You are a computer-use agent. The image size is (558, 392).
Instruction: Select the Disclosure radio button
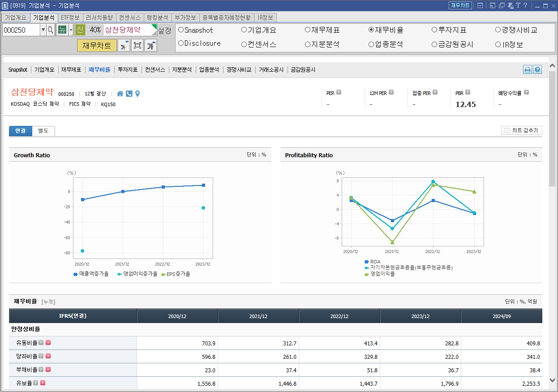[181, 43]
